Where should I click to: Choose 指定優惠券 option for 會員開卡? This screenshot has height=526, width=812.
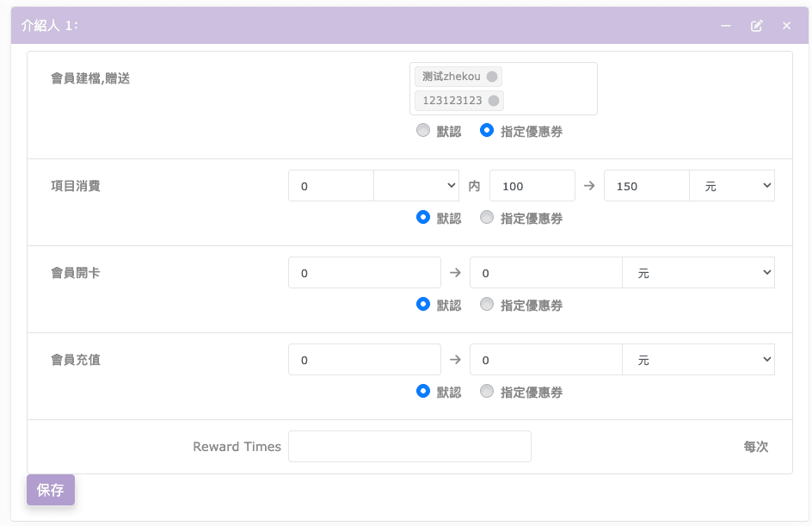click(x=487, y=305)
